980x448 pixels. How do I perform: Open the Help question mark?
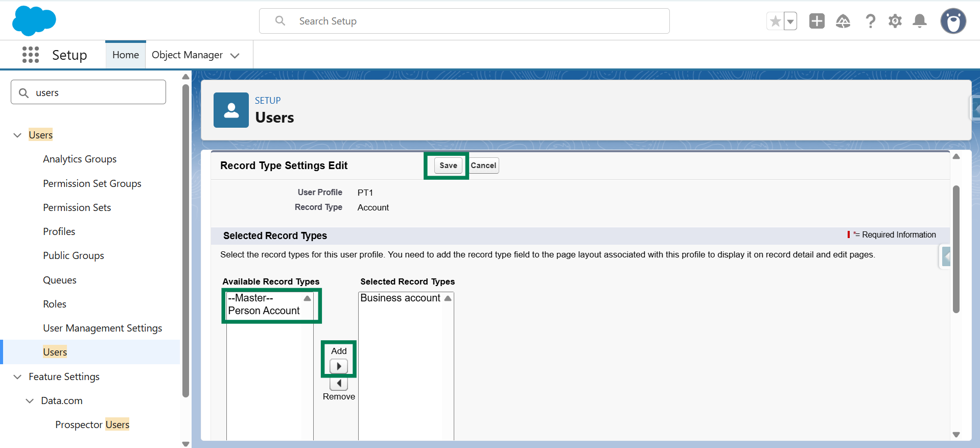(870, 21)
